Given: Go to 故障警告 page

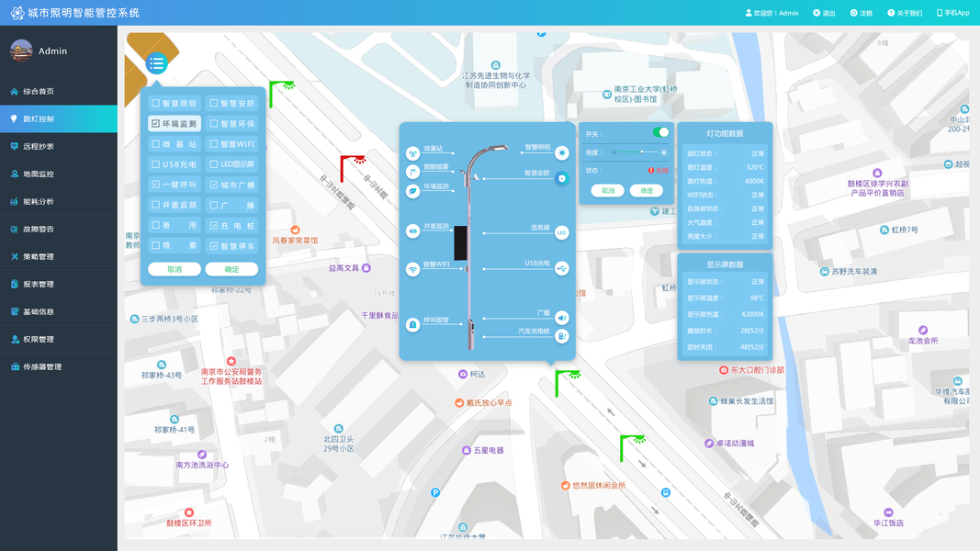Looking at the screenshot, I should pos(59,229).
